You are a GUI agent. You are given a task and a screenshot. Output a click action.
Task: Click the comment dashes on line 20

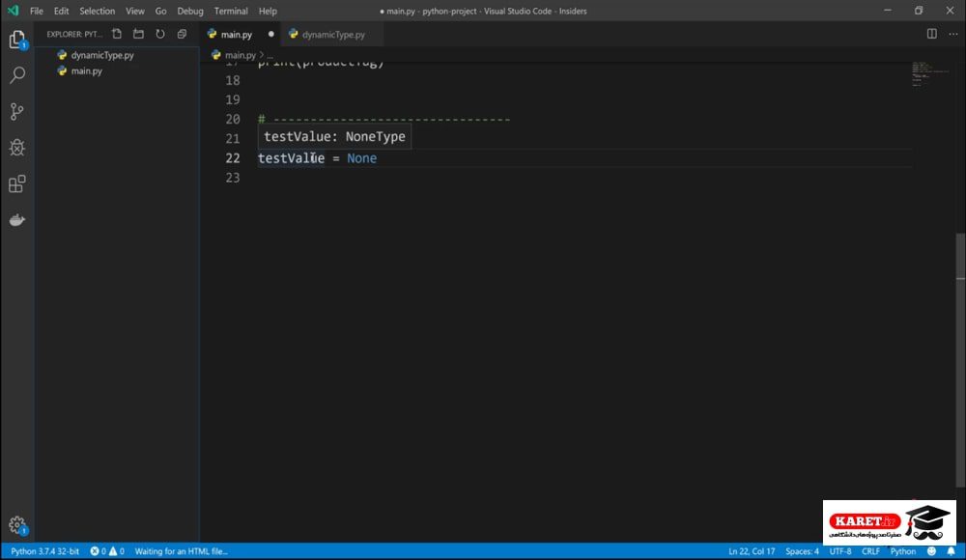pos(392,119)
